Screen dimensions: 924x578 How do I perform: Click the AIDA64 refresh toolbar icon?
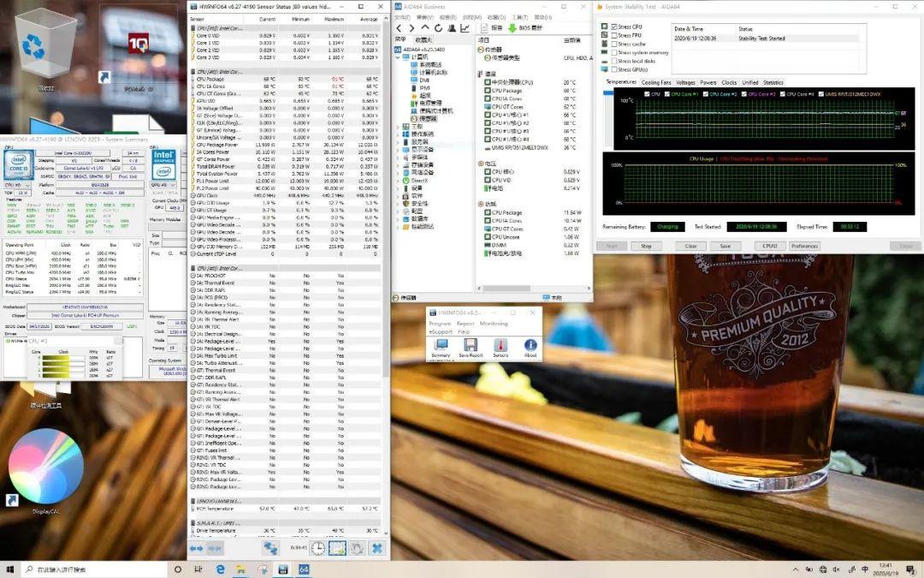coord(438,28)
